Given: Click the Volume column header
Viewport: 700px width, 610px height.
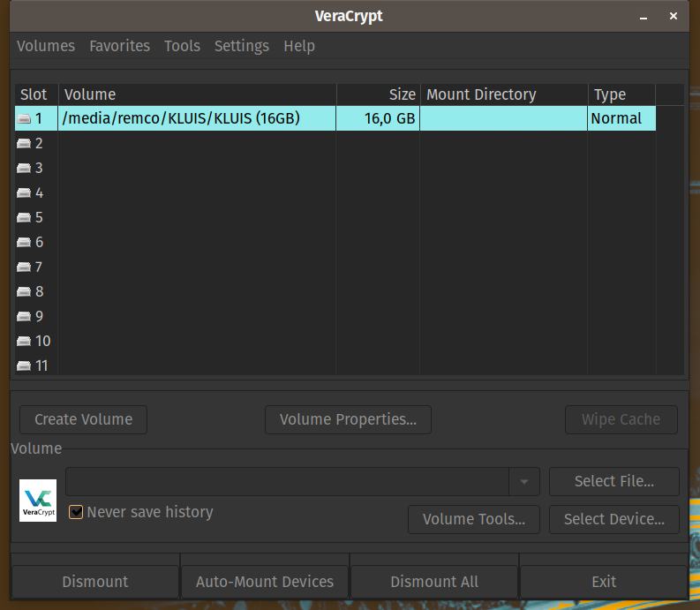Looking at the screenshot, I should [198, 94].
